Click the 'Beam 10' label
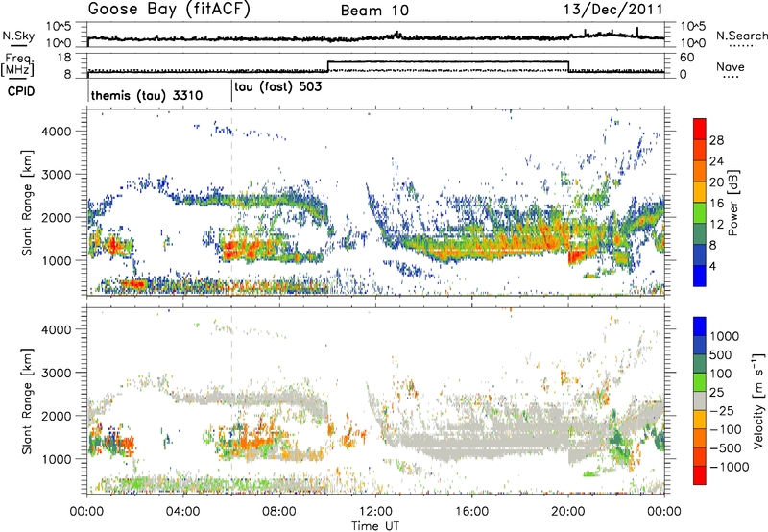Image resolution: width=768 pixels, height=532 pixels. [x=374, y=11]
